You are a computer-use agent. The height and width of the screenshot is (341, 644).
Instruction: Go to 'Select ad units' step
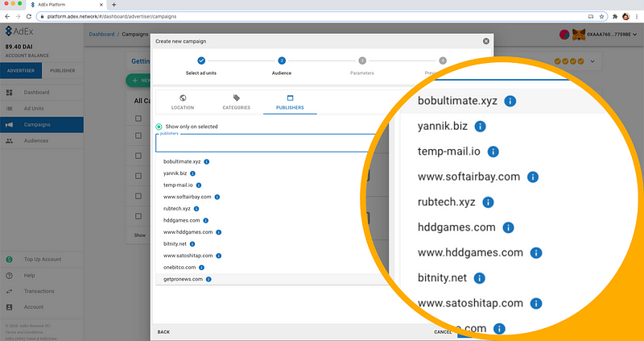pos(201,66)
